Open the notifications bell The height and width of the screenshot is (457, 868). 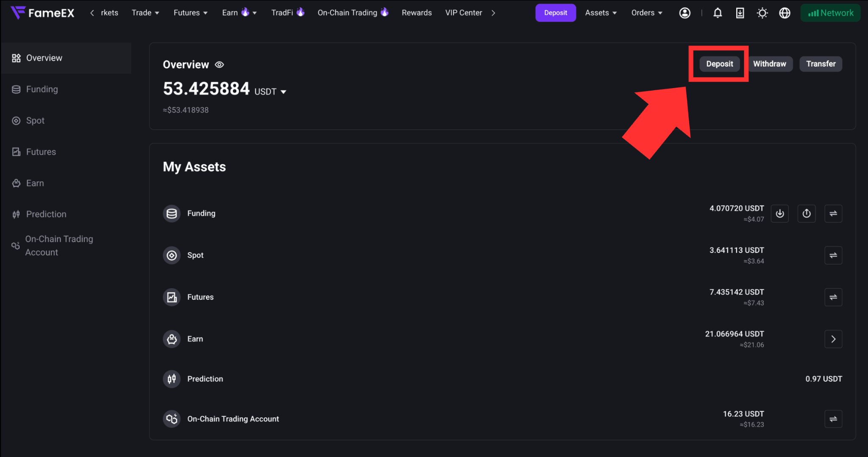(718, 13)
